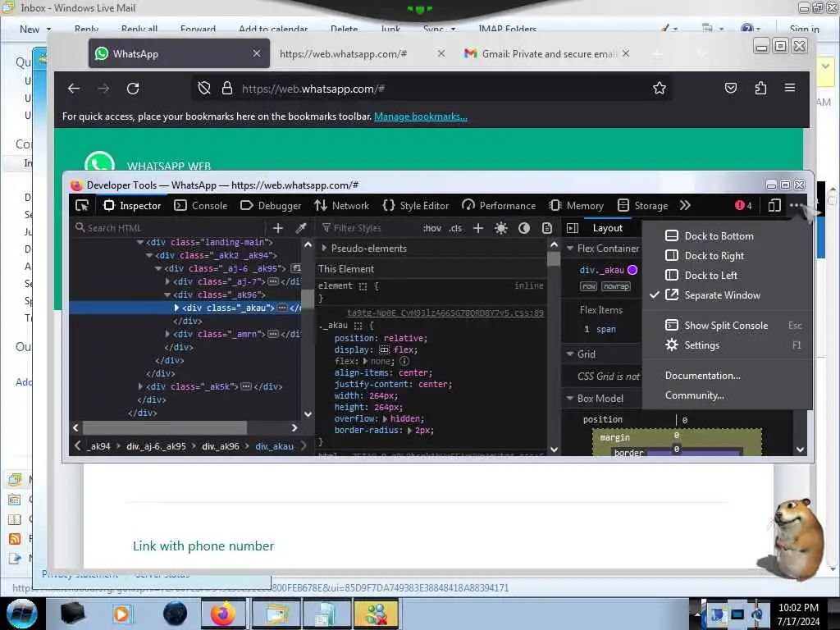840x630 pixels.
Task: Click the Manage bookmarks... link
Action: point(421,116)
